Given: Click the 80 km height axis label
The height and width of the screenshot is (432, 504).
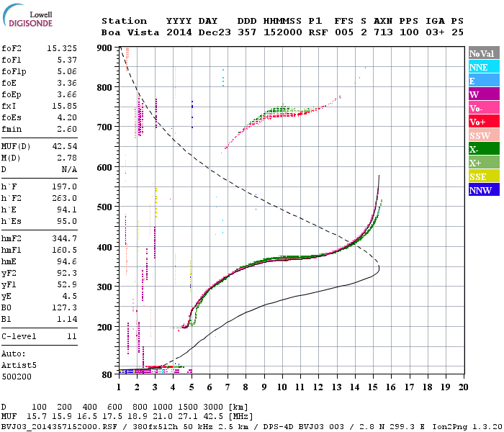Looking at the screenshot, I should pyautogui.click(x=107, y=375).
